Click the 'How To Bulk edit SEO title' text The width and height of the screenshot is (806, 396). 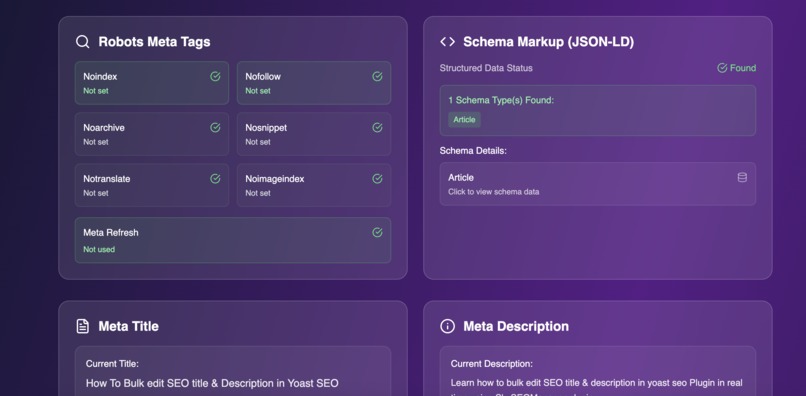click(x=212, y=383)
